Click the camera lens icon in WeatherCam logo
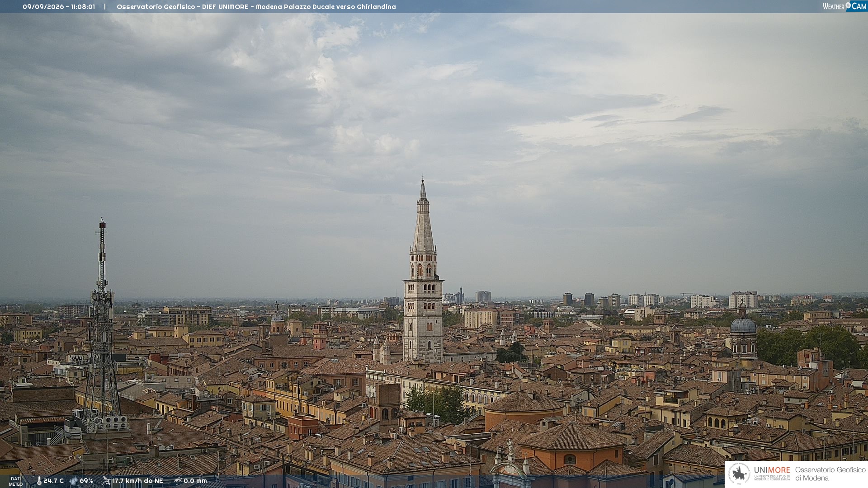The height and width of the screenshot is (488, 868). (x=849, y=5)
